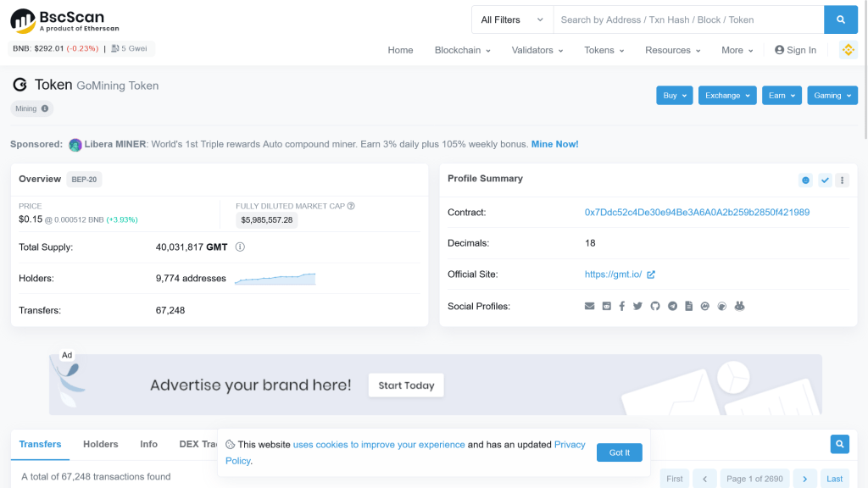
Task: Click the Libera MINER sponsor icon
Action: 75,145
